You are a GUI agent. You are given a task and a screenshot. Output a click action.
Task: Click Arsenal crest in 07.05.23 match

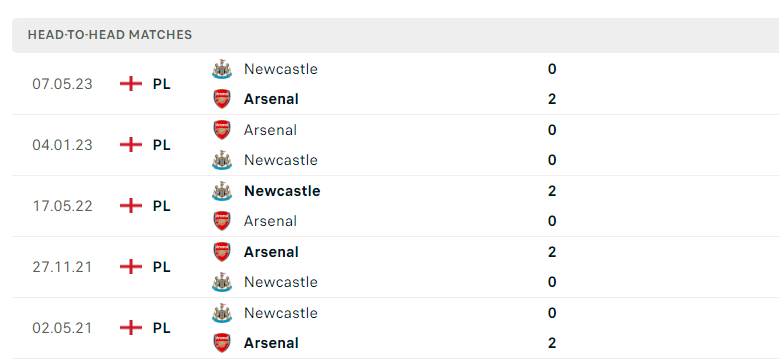pos(222,99)
